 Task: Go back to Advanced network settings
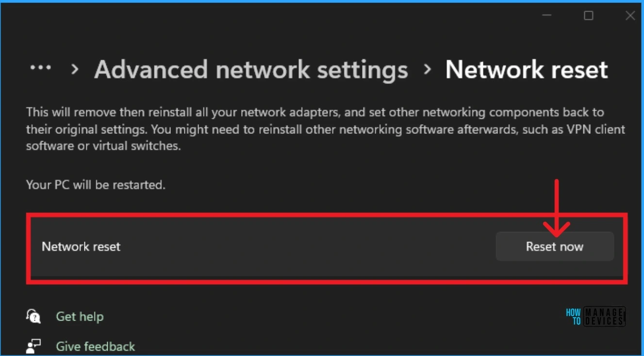(251, 69)
